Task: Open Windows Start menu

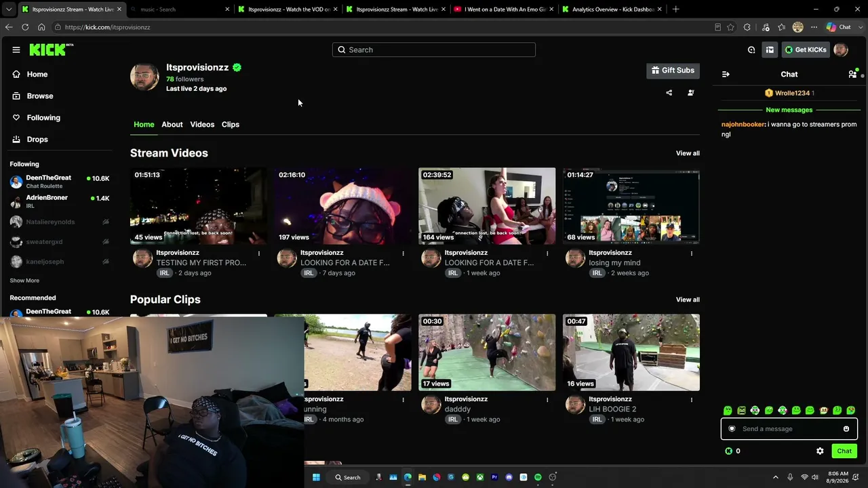Action: pos(316,477)
